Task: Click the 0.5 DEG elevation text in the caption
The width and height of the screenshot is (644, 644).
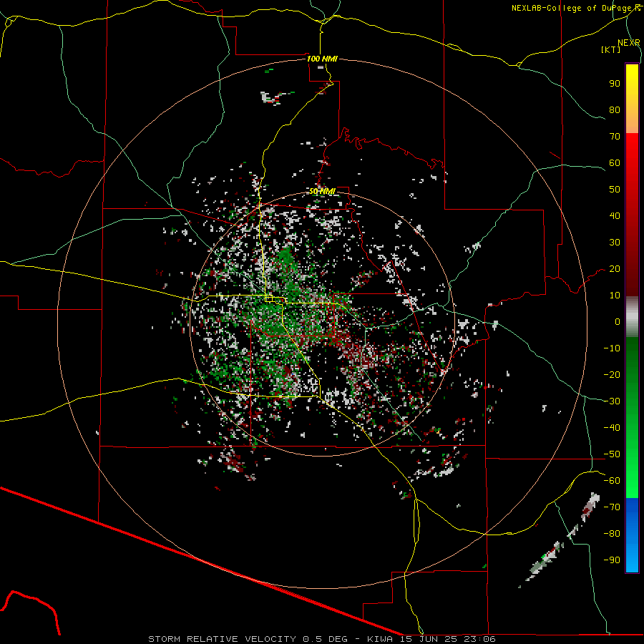Action: [x=325, y=639]
